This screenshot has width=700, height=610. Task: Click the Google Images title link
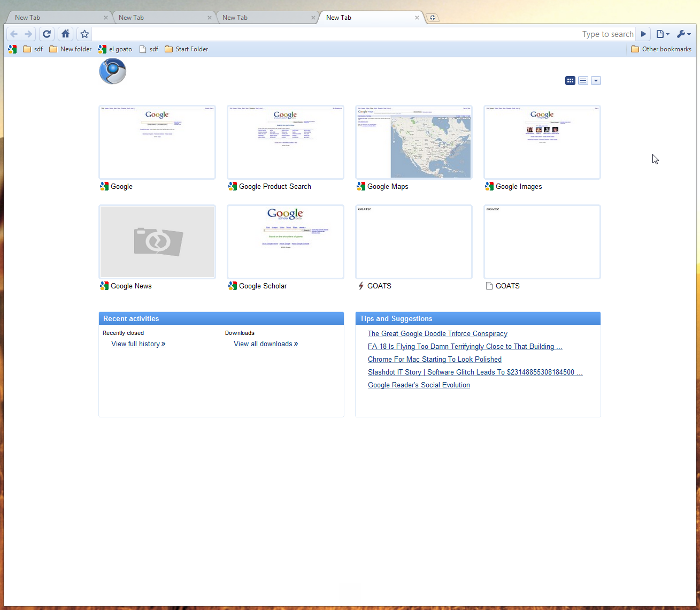519,187
